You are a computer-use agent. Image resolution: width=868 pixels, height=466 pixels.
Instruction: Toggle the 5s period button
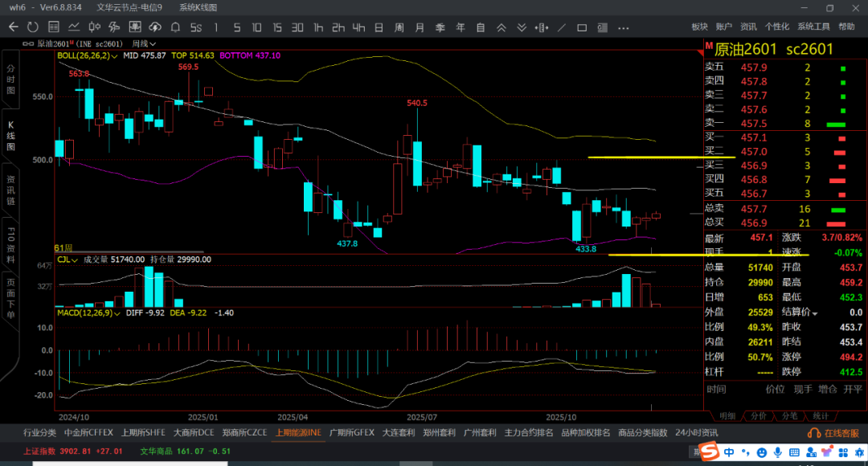196,27
